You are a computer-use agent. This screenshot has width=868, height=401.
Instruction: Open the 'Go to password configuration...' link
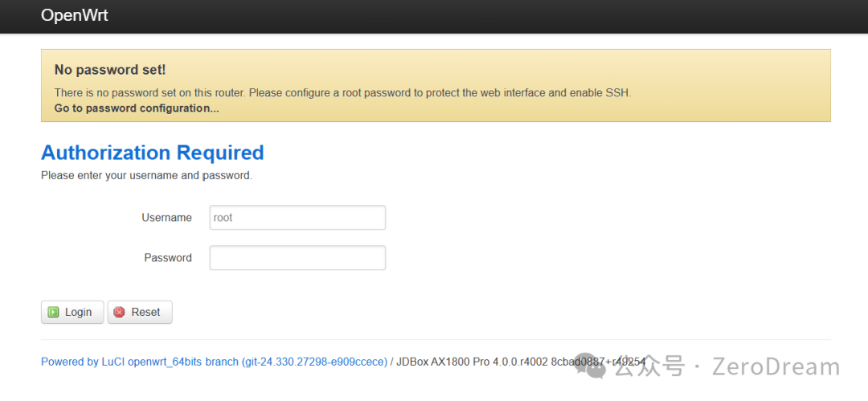pos(136,108)
